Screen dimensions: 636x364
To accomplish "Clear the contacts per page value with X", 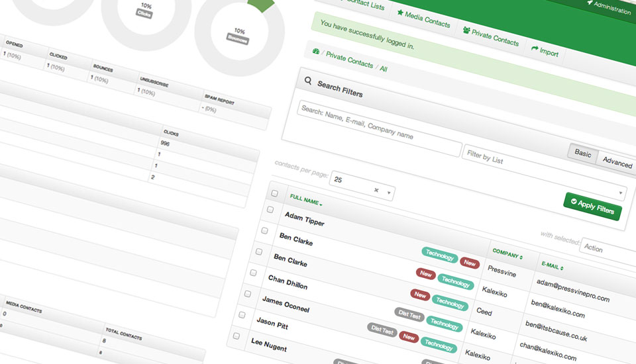I will [376, 190].
